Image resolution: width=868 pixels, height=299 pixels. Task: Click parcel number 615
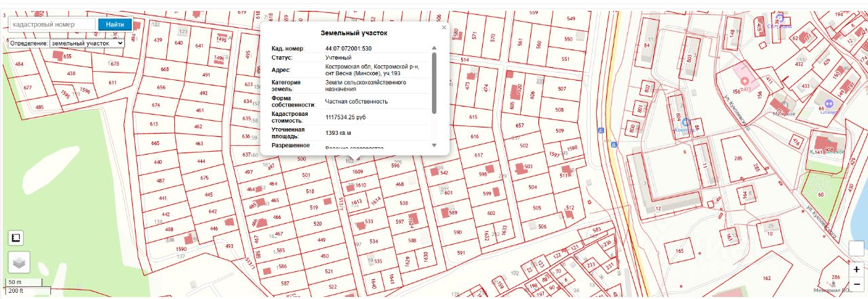click(x=473, y=117)
